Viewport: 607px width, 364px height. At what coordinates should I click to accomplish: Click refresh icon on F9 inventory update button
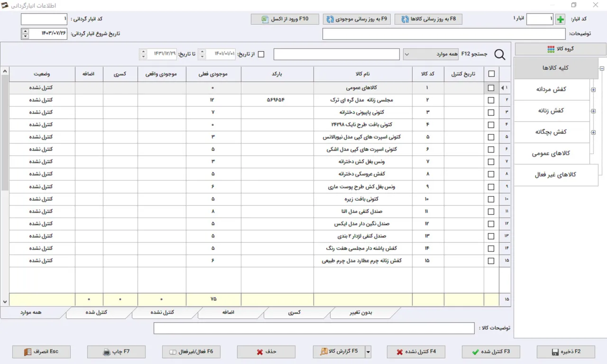point(330,19)
